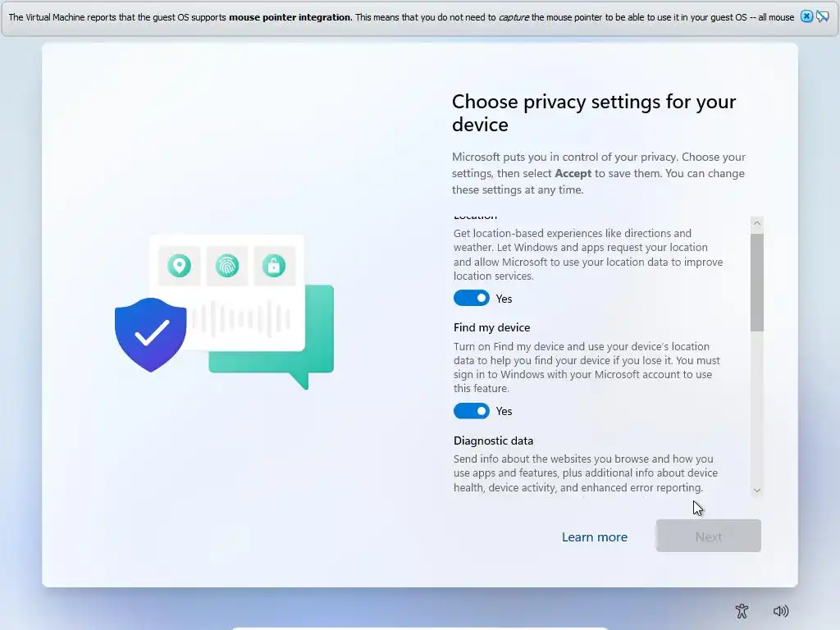Click the Yes label beside Find my device toggle
The width and height of the screenshot is (840, 630).
coord(504,412)
